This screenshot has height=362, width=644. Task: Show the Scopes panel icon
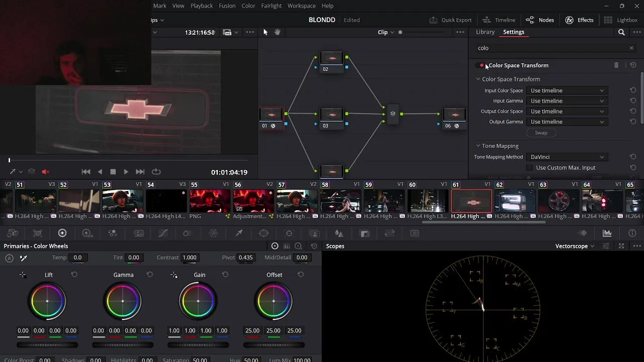607,233
